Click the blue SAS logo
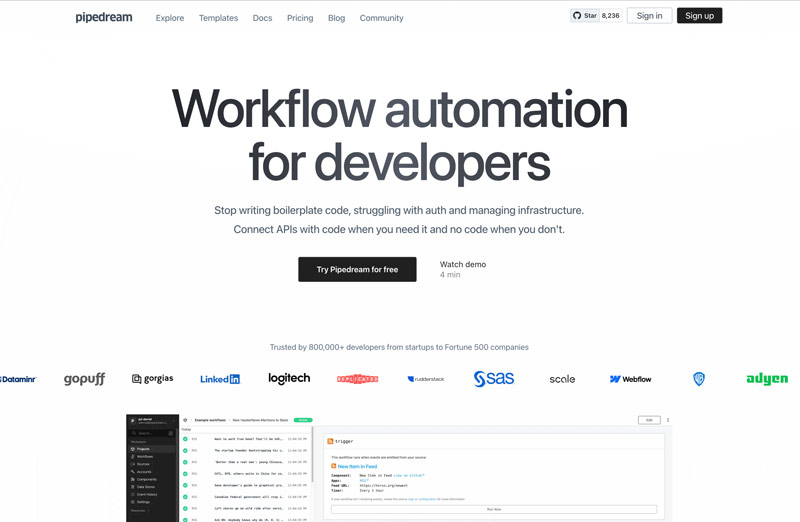Image resolution: width=800 pixels, height=522 pixels. 494,379
